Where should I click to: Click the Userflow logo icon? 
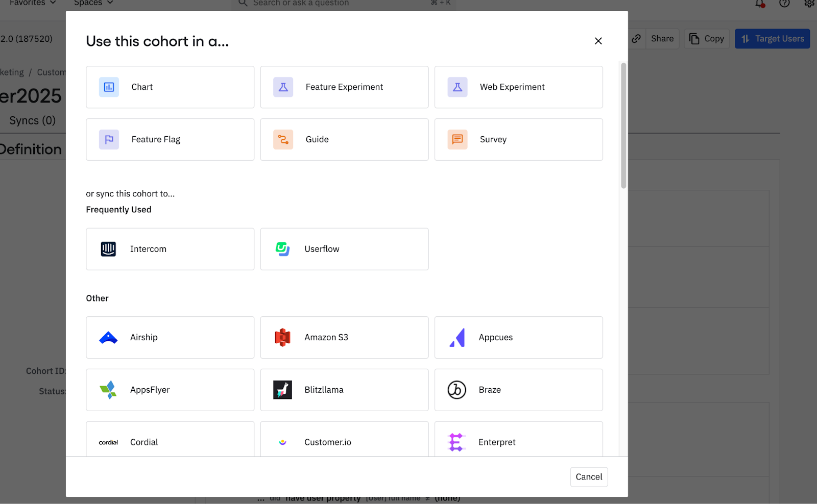[x=282, y=249]
